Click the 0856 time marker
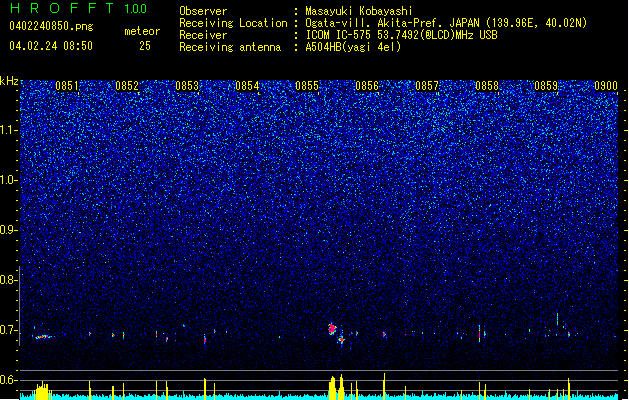 (x=367, y=86)
